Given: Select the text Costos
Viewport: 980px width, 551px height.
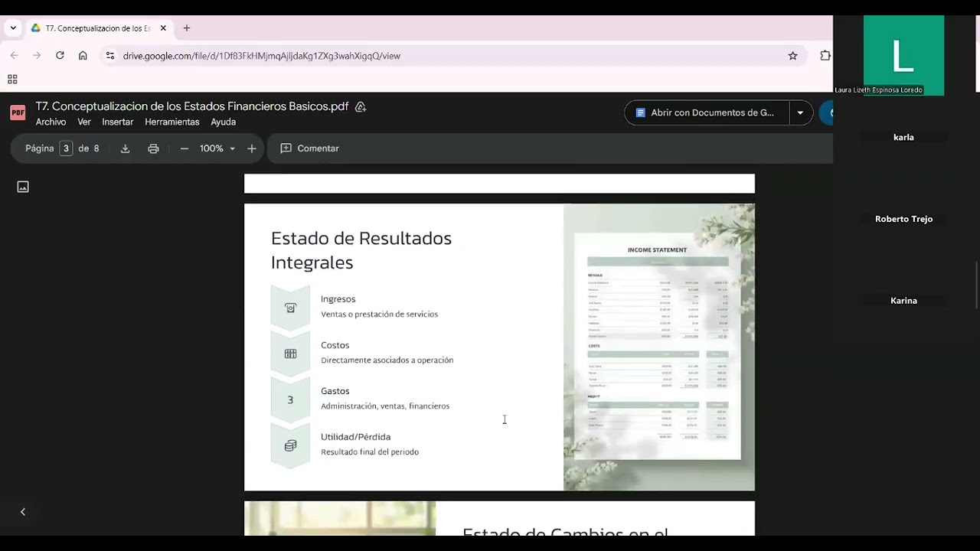Looking at the screenshot, I should pyautogui.click(x=335, y=345).
